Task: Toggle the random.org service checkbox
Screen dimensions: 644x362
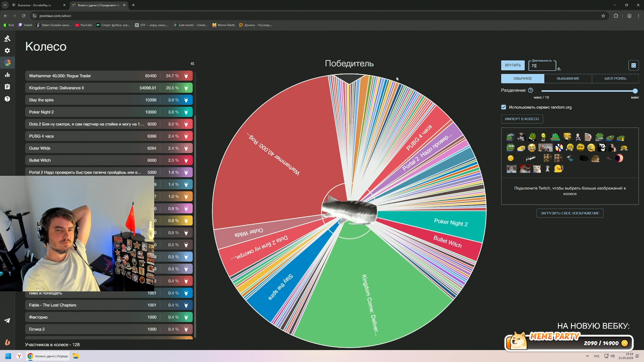Action: tap(503, 107)
